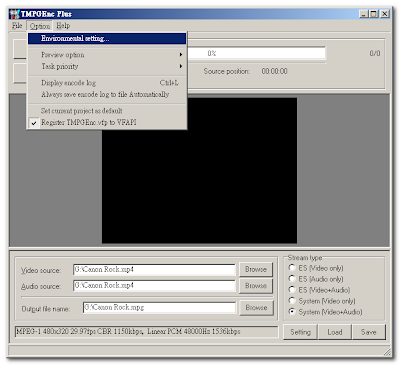
Task: Click the Audio source input field
Action: pos(154,286)
